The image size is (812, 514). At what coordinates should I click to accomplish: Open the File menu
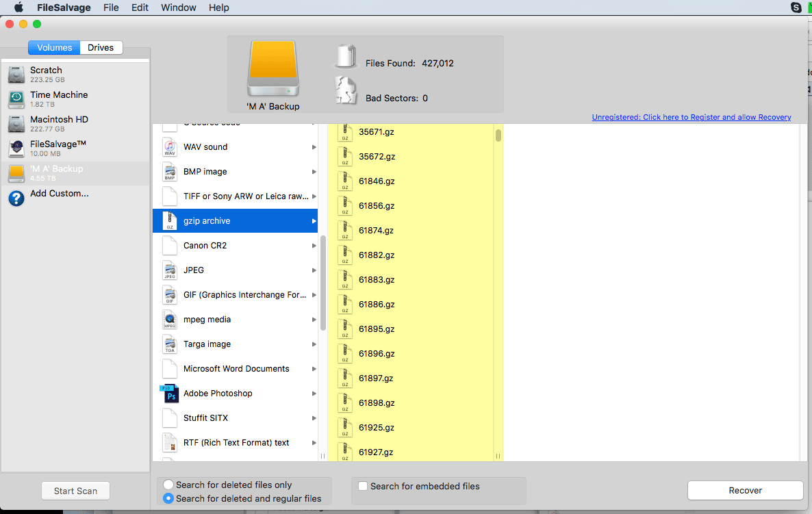[x=111, y=8]
